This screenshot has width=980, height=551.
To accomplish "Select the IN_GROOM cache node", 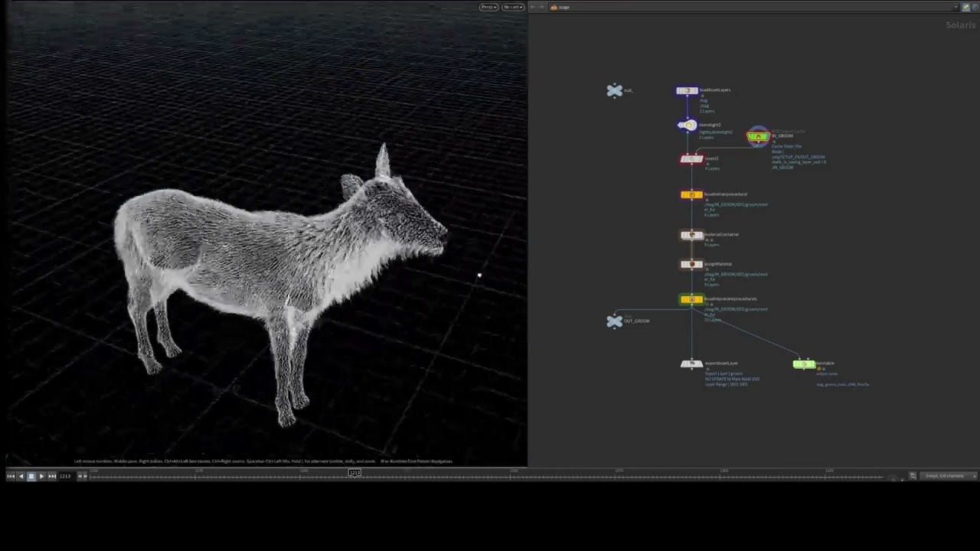I will pyautogui.click(x=758, y=137).
